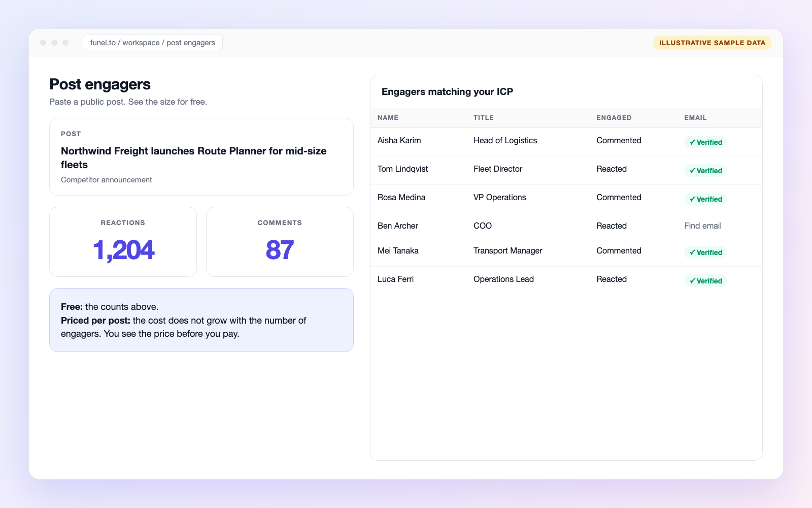Click Verified badge for Mei Tanaka
This screenshot has height=508, width=812.
(705, 252)
